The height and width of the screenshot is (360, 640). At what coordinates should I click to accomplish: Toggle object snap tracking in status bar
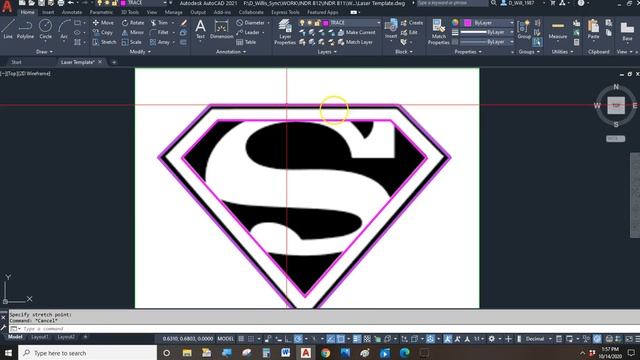pos(331,339)
